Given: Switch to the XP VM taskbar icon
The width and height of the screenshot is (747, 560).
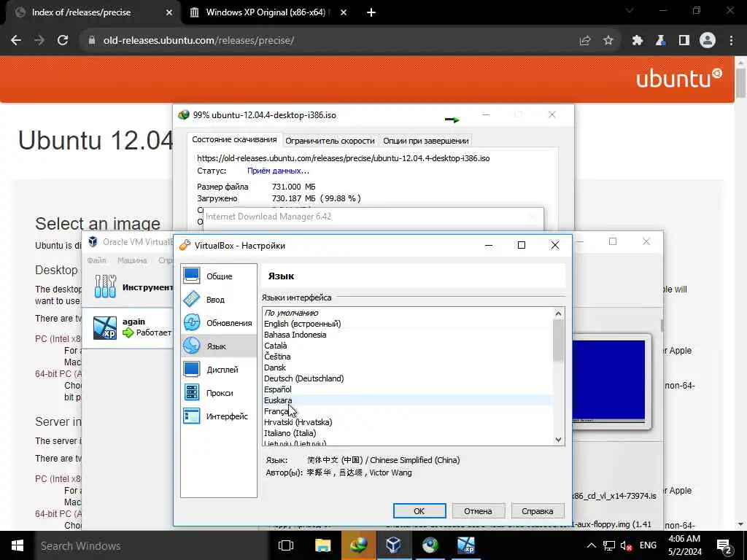Looking at the screenshot, I should 466,545.
